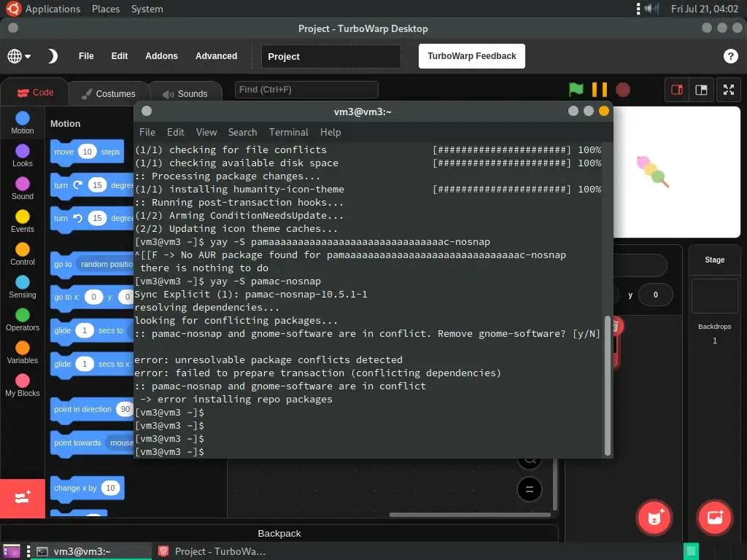Screen dimensions: 747x560
Task: Toggle dark mode with the moon icon
Action: [53, 56]
